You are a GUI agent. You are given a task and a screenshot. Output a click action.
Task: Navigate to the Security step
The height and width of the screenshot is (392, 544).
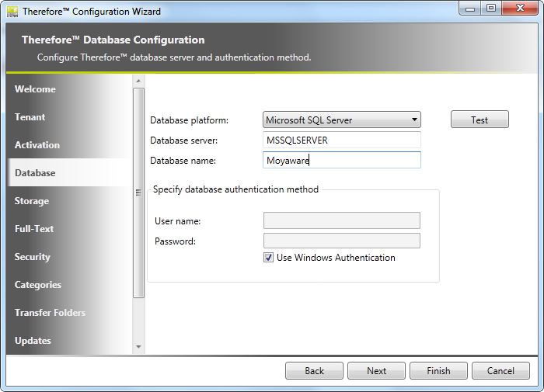click(x=33, y=257)
